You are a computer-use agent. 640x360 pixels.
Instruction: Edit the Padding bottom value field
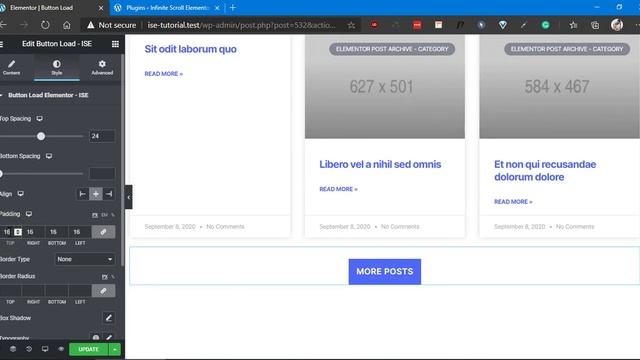[57, 232]
